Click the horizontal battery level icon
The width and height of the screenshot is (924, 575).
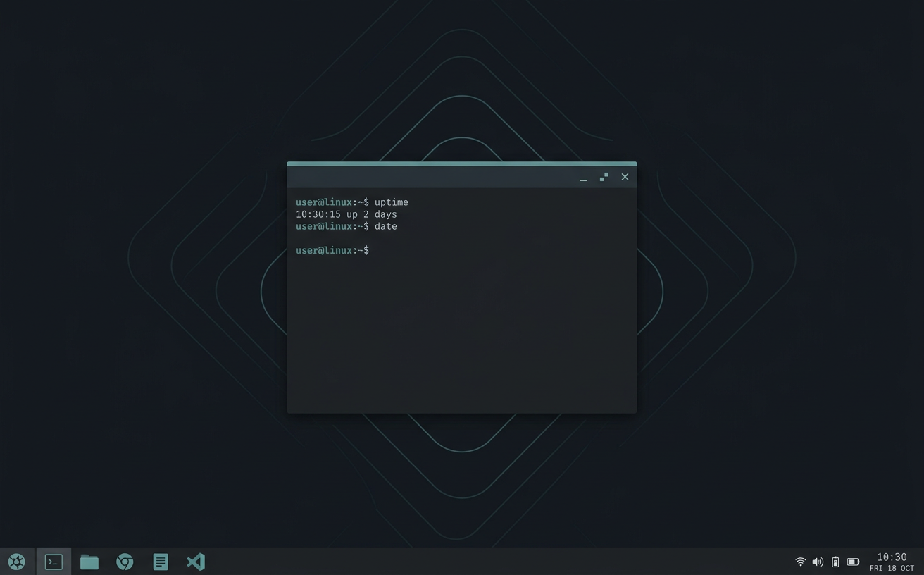pyautogui.click(x=853, y=562)
